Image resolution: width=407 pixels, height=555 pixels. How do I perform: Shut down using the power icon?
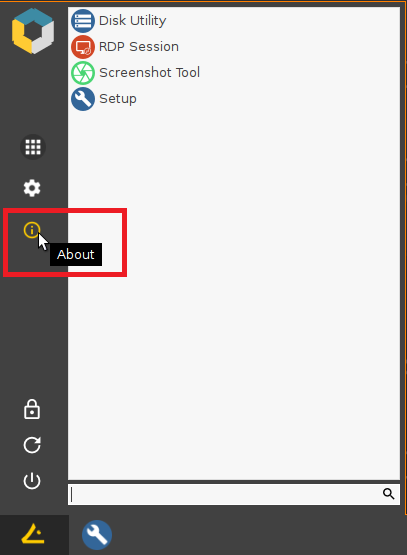pos(32,481)
